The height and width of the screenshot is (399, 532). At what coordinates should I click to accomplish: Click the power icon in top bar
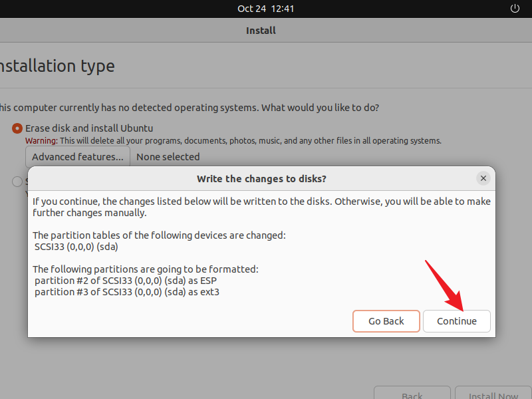[514, 9]
